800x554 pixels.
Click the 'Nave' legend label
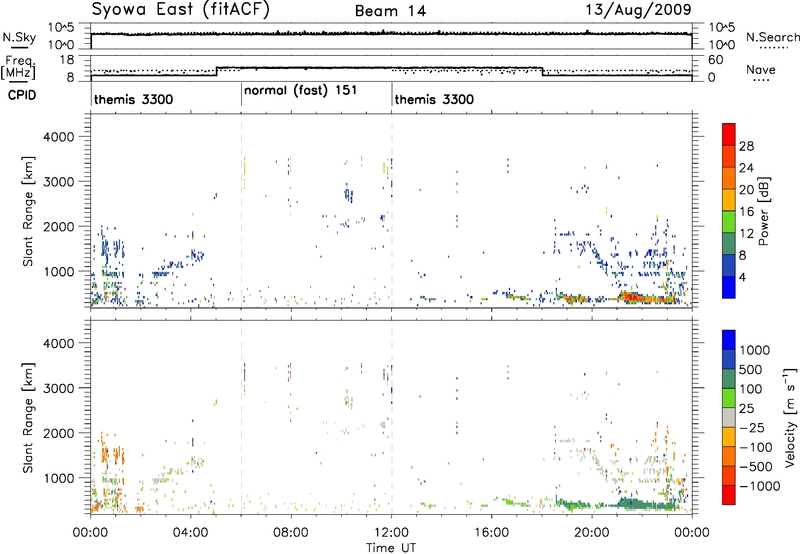coord(760,70)
